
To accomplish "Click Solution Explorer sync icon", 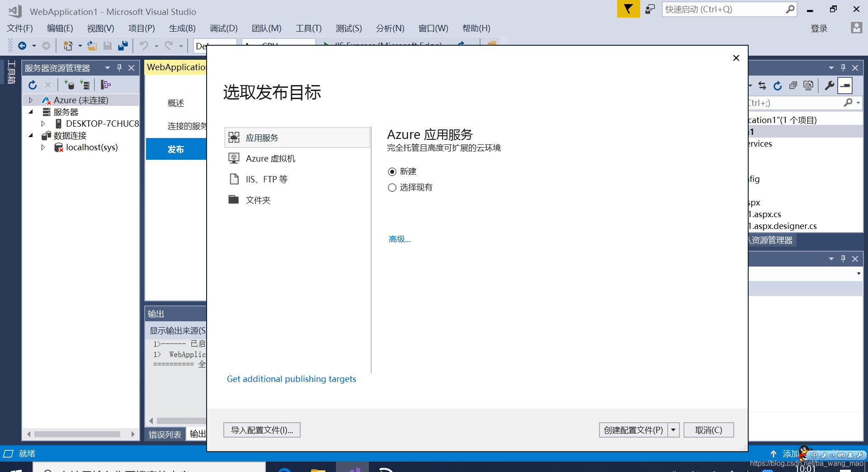I will [762, 86].
